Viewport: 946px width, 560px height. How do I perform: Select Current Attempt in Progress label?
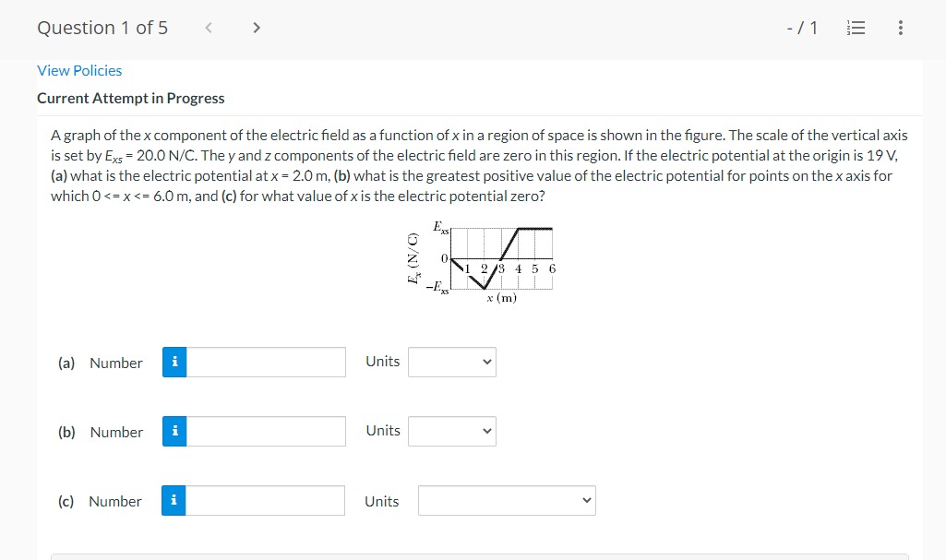131,97
